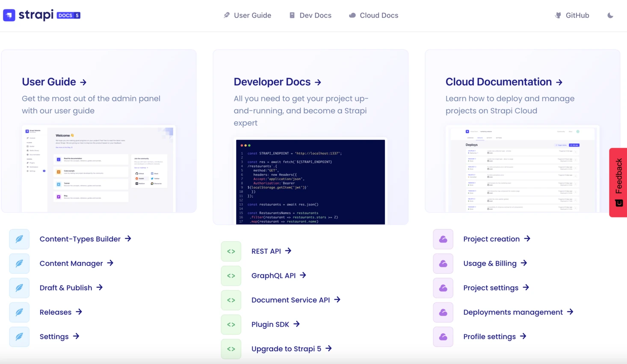
Task: Open Deployments management link
Action: click(x=518, y=312)
